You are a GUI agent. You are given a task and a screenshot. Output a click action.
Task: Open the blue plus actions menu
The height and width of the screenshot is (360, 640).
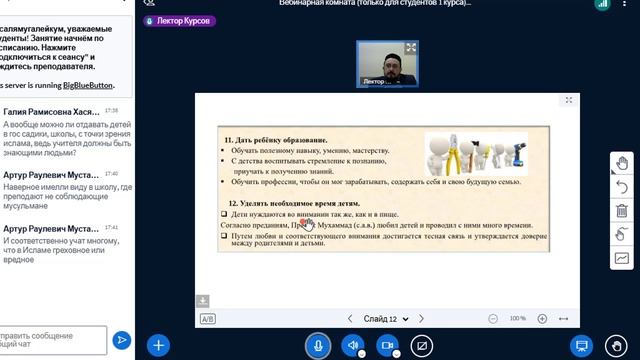pyautogui.click(x=158, y=345)
